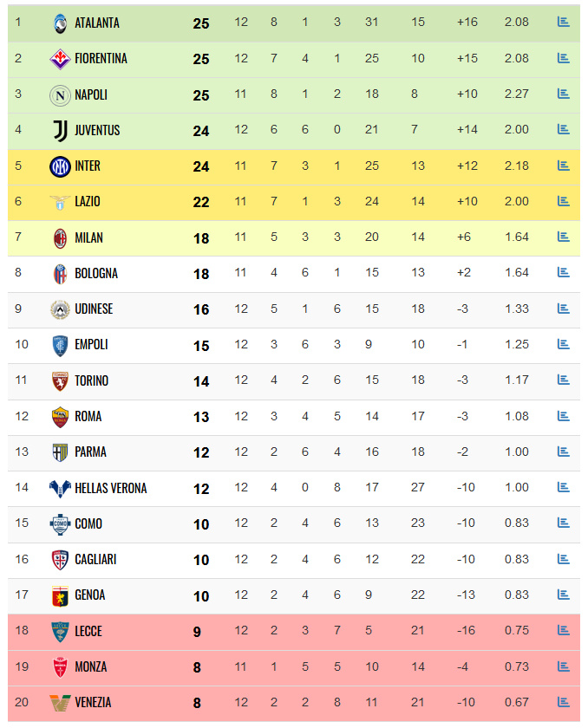Open stats chart icon for Torino
Screen dimensions: 588x728
563,380
